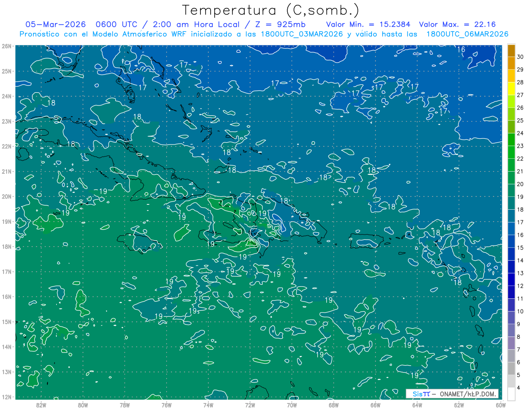Click the title 'Temperatura (C,somb.)'
The width and height of the screenshot is (532, 411).
(x=270, y=10)
